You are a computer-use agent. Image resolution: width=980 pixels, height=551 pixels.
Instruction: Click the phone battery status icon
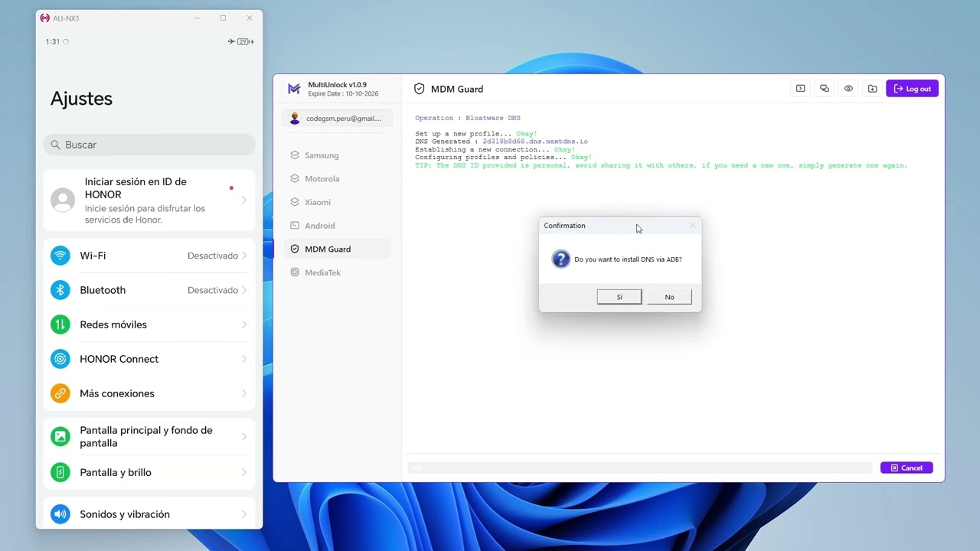pos(245,41)
